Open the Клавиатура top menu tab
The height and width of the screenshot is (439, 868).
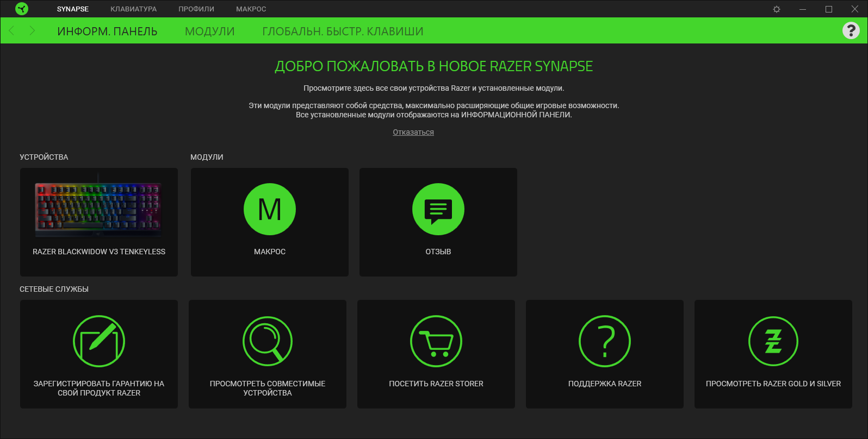point(133,9)
